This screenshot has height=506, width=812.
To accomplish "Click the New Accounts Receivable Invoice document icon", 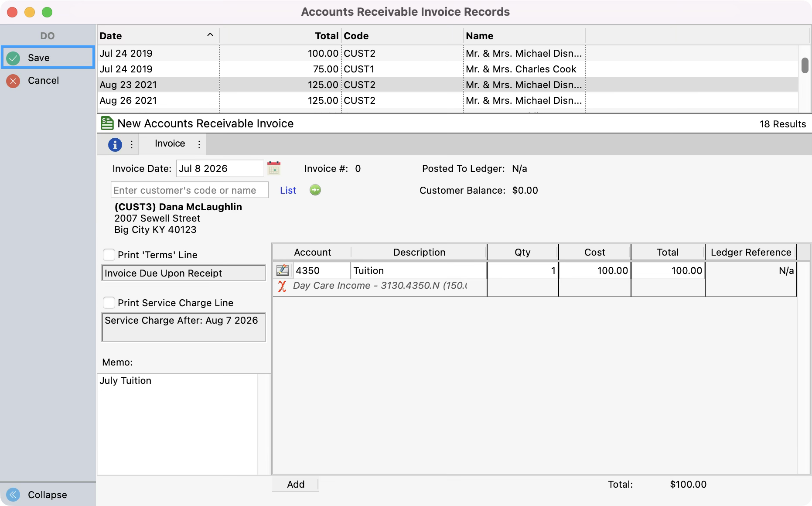I will [107, 123].
